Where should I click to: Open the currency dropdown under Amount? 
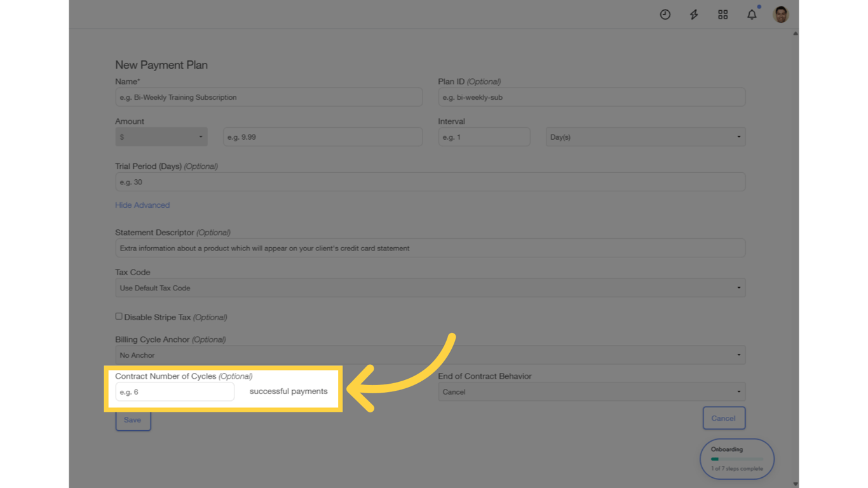(161, 137)
